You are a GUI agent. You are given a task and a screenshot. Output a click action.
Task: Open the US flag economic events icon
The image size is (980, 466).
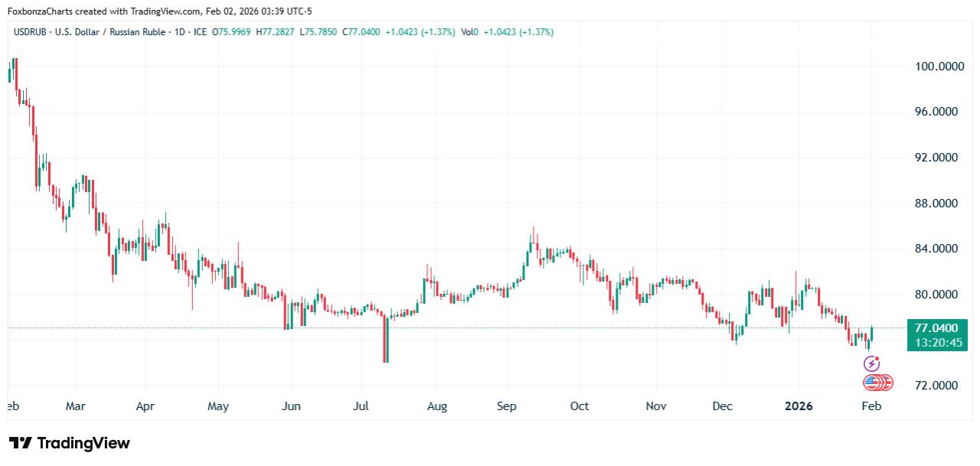coord(871,380)
